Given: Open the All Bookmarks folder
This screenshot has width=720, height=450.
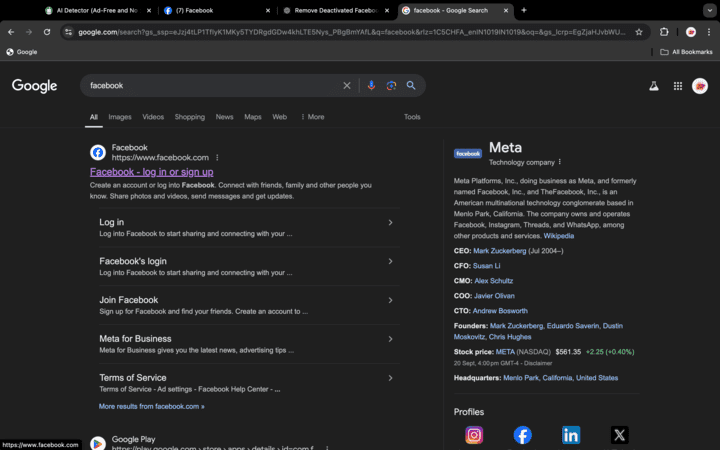Looking at the screenshot, I should pos(686,52).
